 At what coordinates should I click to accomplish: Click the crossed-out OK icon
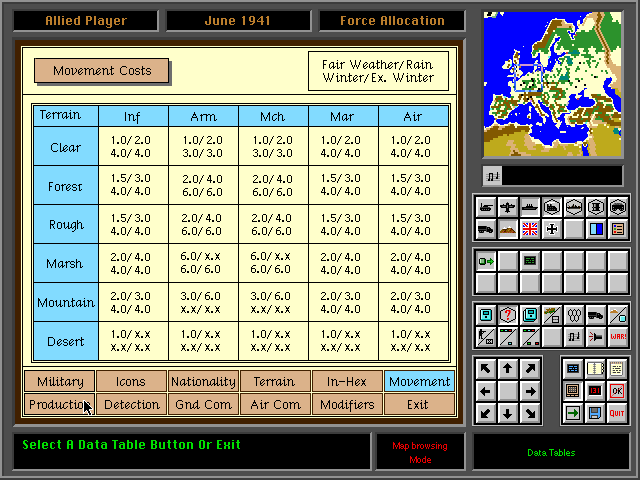tap(617, 391)
